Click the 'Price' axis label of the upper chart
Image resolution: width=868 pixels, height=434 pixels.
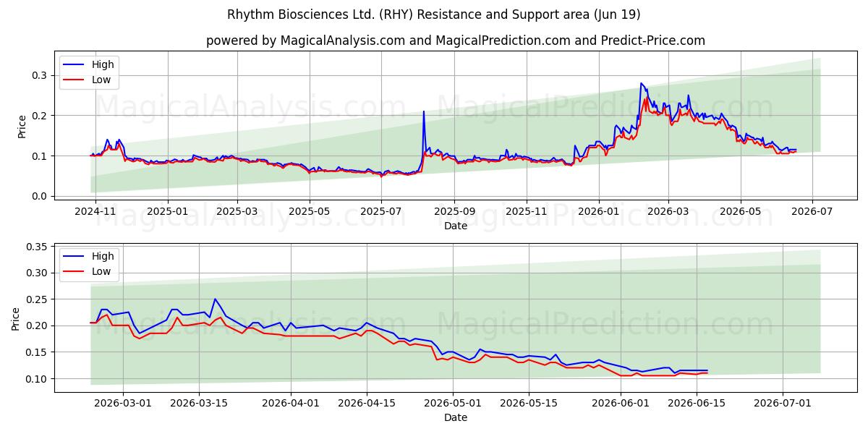(x=22, y=127)
